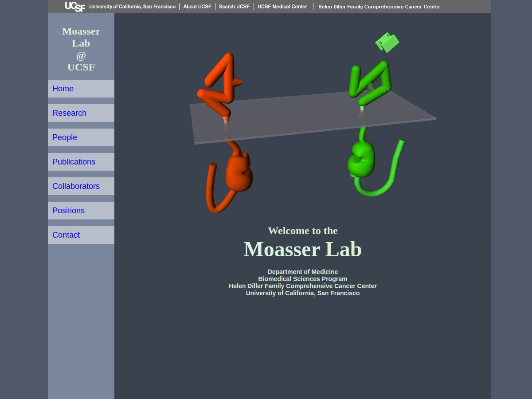Go to Positions page

[x=81, y=211]
